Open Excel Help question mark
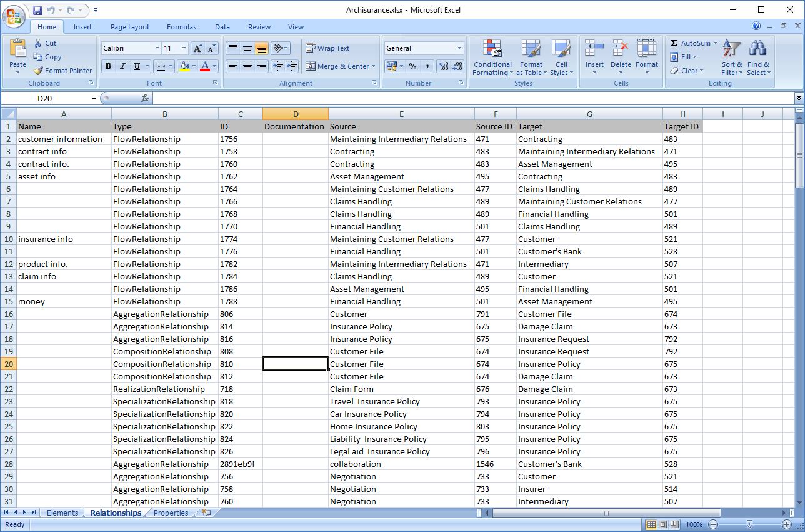 [x=756, y=26]
